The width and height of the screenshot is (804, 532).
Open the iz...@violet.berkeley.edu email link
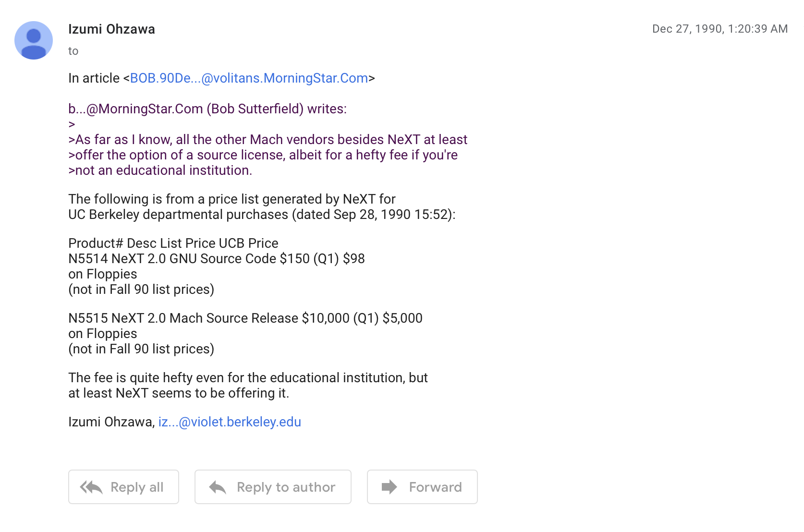point(230,422)
